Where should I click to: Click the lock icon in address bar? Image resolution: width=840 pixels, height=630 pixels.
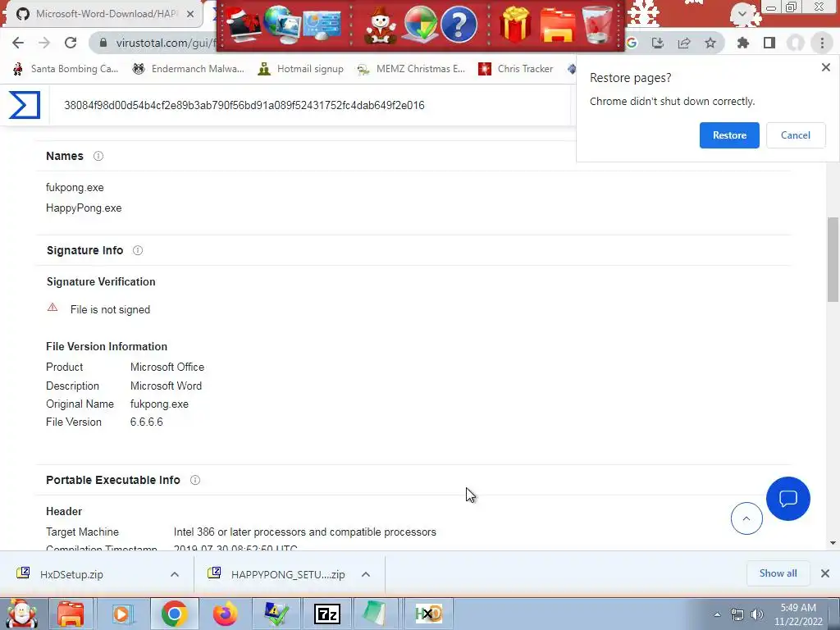103,43
